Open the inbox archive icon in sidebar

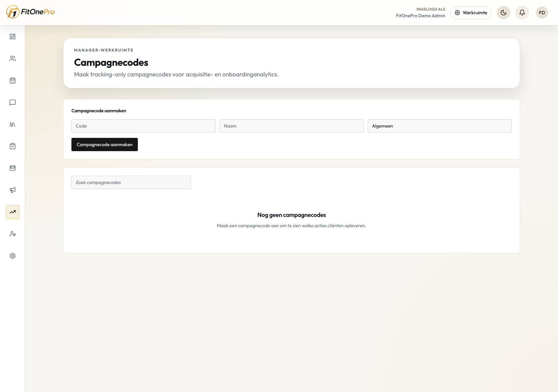pyautogui.click(x=13, y=168)
